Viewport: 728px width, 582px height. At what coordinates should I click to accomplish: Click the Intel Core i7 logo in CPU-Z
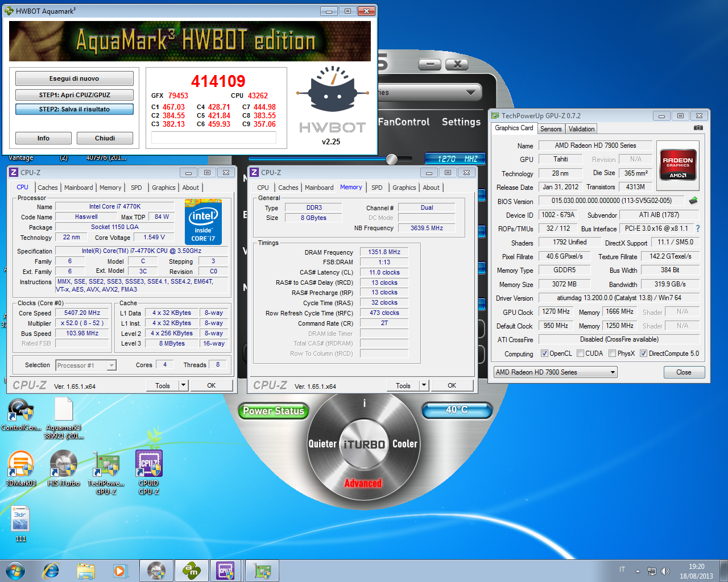(x=203, y=222)
